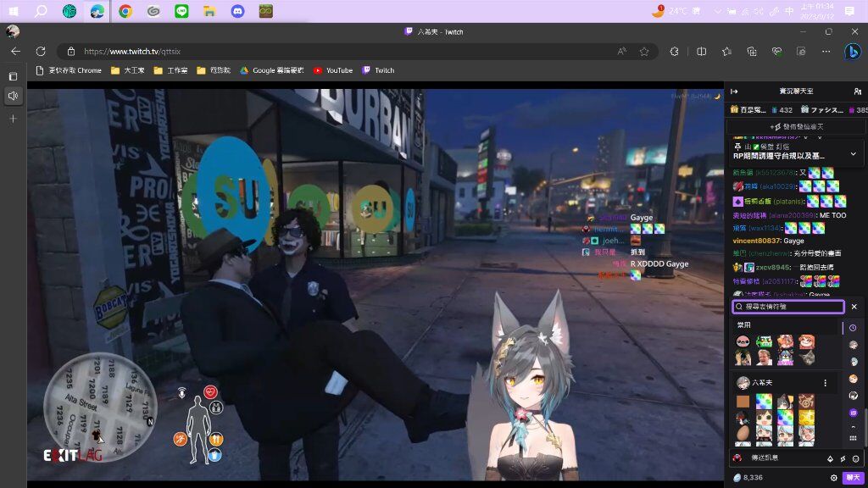Viewport: 868px width, 488px height.
Task: Open LINE app from taskbar
Action: click(x=181, y=11)
